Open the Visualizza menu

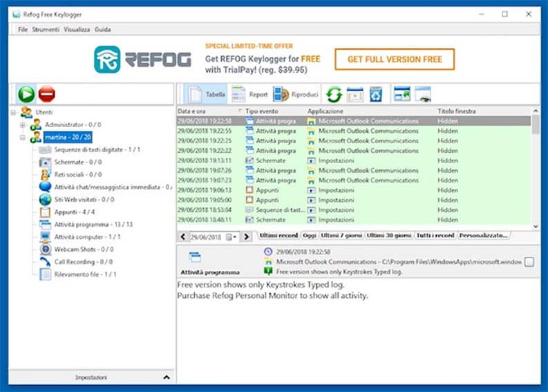[x=77, y=29]
